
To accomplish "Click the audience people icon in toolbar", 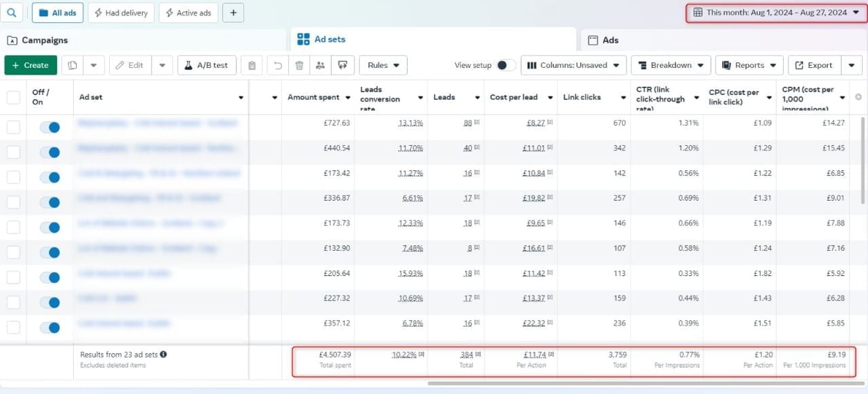I will pos(321,65).
